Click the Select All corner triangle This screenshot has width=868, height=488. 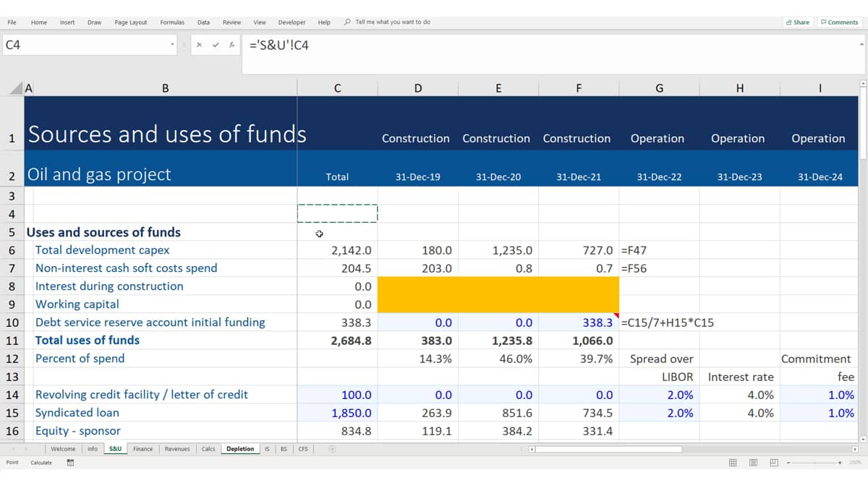click(17, 89)
